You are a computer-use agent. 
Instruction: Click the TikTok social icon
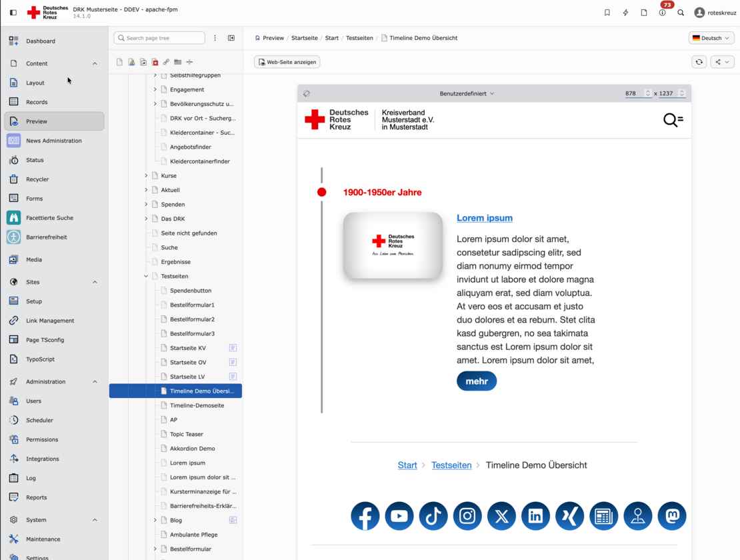point(433,516)
